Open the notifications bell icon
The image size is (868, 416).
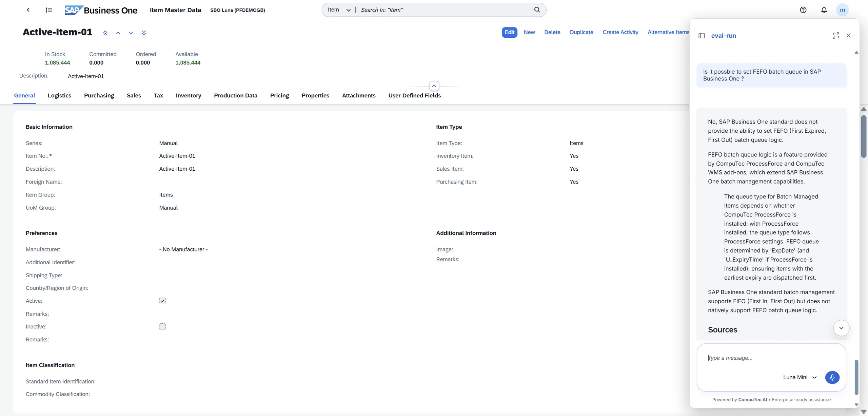tap(824, 10)
